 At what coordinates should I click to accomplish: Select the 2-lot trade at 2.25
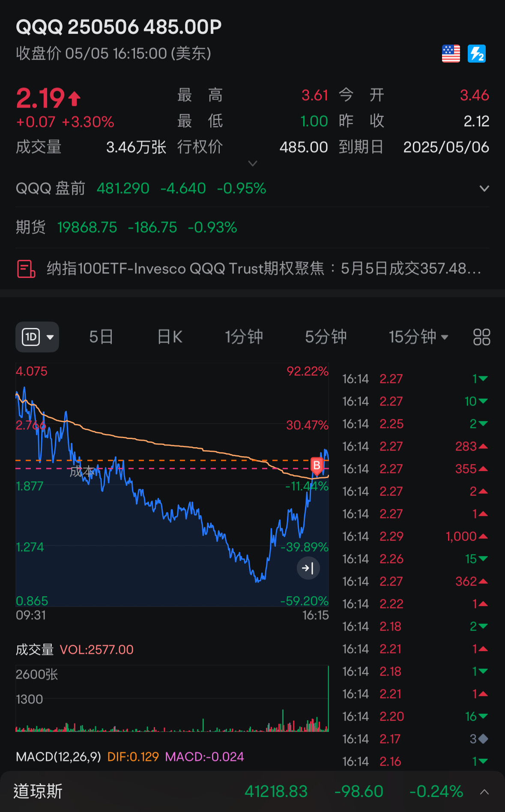pos(415,424)
